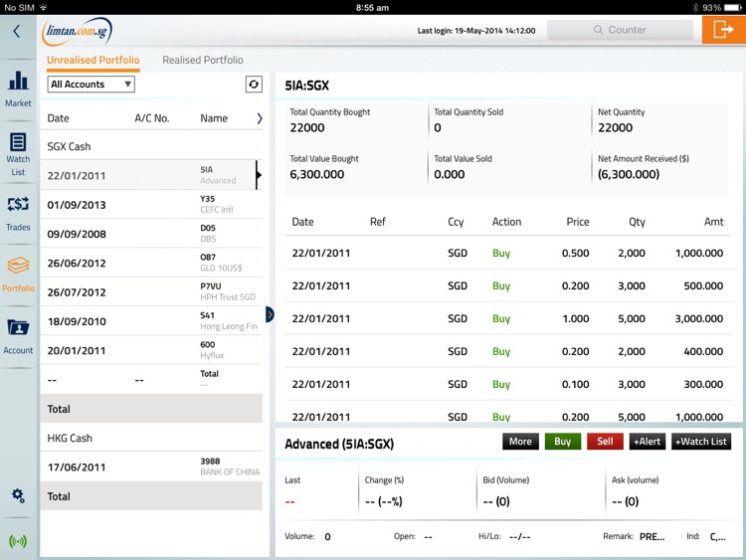Click the green Buy button
The image size is (746, 560).
pos(562,442)
